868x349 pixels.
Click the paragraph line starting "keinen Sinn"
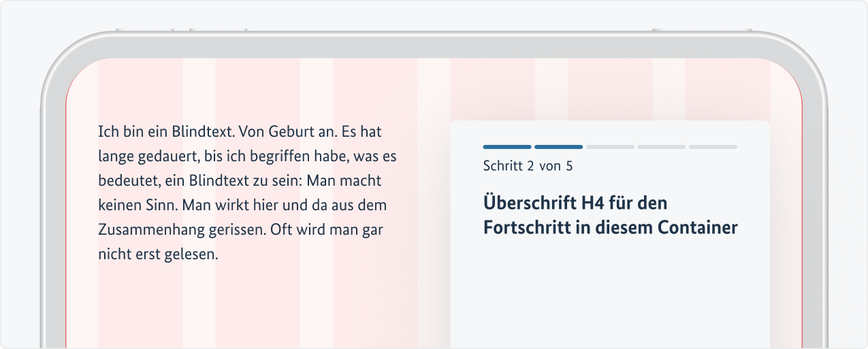(241, 205)
